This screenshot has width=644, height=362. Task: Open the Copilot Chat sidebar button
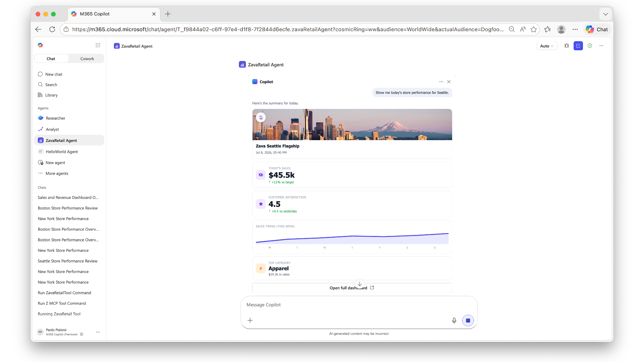[597, 29]
